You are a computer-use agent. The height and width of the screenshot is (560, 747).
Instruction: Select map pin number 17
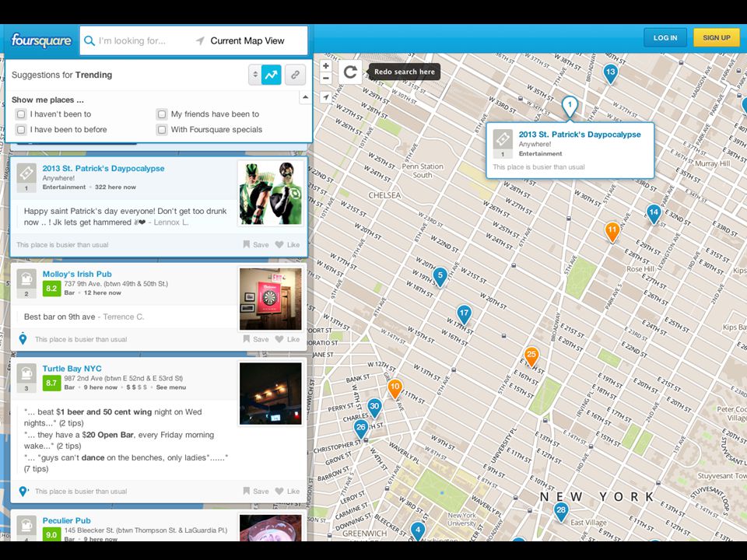[x=464, y=314]
